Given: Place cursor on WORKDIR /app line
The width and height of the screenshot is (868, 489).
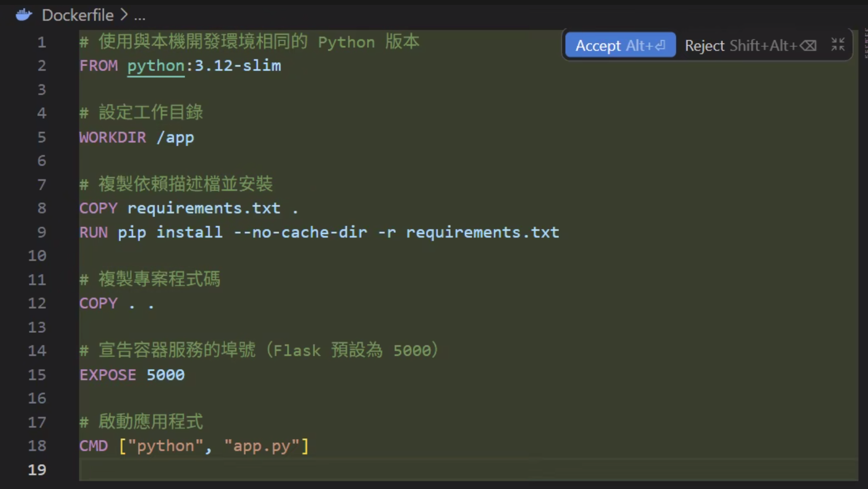Looking at the screenshot, I should (136, 137).
